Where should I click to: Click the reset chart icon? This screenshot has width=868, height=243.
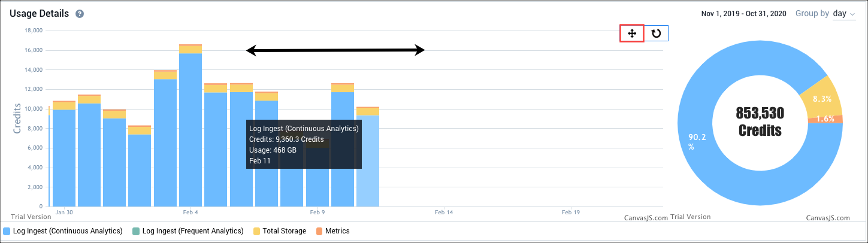tap(656, 34)
